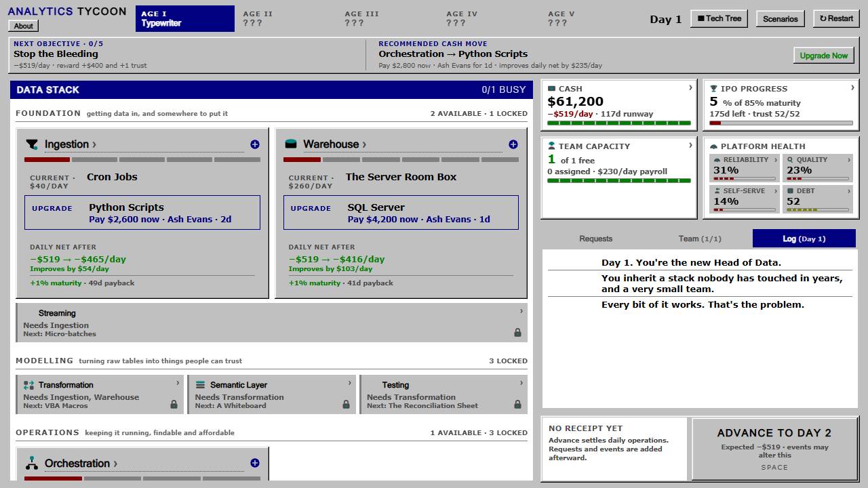Image resolution: width=868 pixels, height=488 pixels.
Task: Click the Reliability metric icon
Action: [717, 160]
